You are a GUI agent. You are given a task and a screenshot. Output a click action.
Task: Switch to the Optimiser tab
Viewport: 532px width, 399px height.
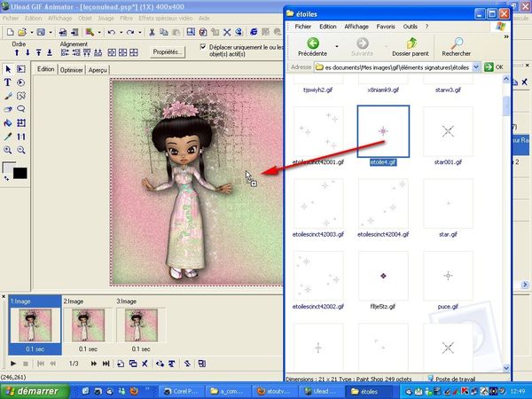point(71,70)
